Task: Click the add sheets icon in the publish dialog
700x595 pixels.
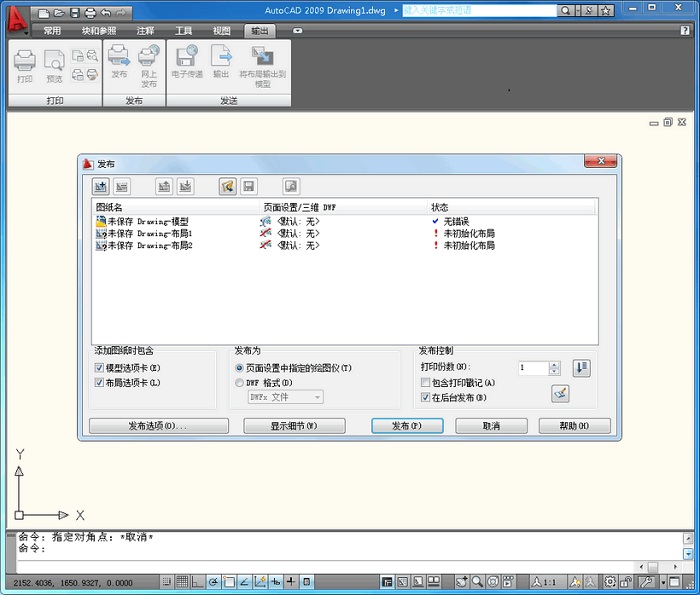Action: [x=100, y=186]
